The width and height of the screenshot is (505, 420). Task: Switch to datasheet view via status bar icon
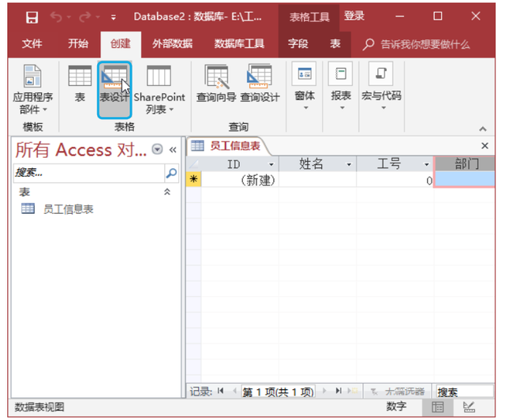(438, 407)
